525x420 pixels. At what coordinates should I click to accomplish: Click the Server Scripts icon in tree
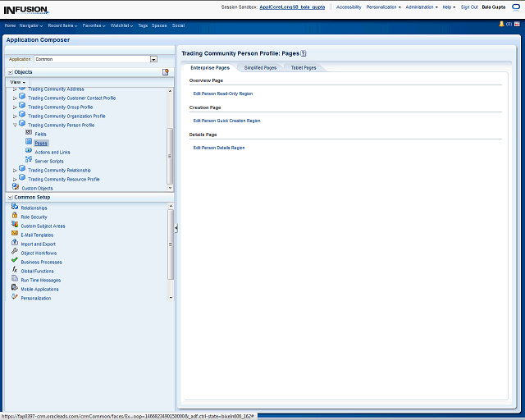pyautogui.click(x=29, y=161)
